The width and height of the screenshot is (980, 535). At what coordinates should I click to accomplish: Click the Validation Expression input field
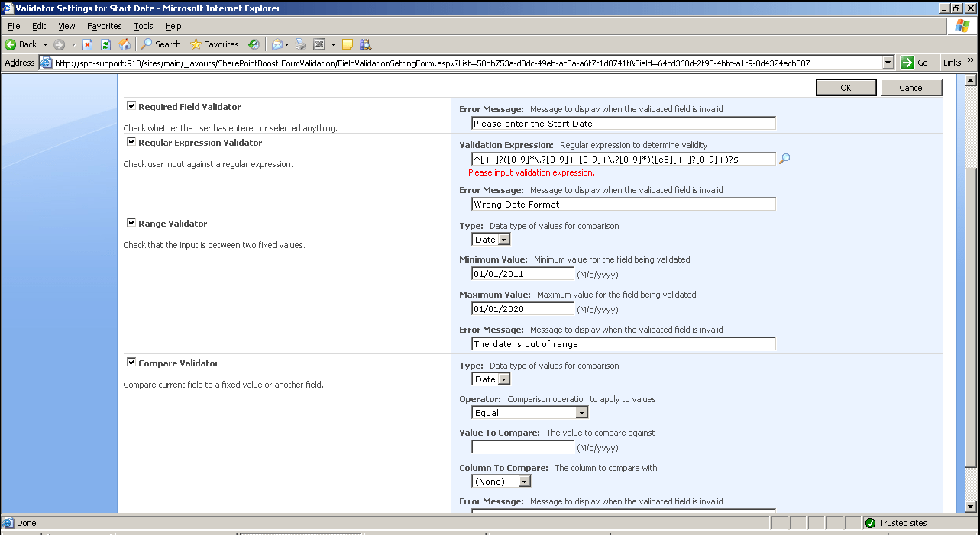pyautogui.click(x=623, y=159)
